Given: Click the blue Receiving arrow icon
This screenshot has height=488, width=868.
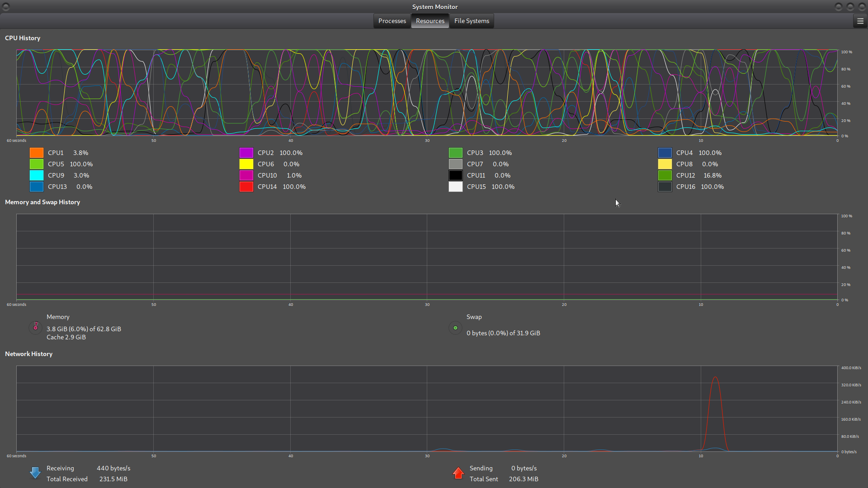Looking at the screenshot, I should (x=35, y=473).
